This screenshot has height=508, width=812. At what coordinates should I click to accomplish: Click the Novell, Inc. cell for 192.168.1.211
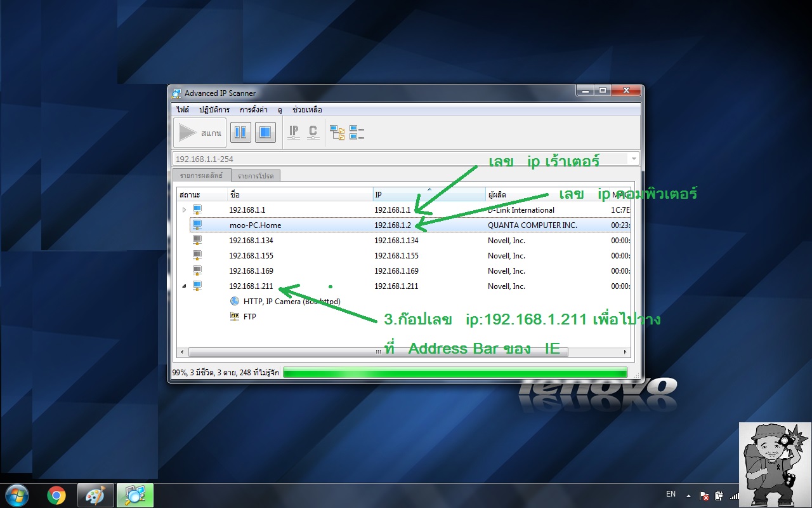(506, 286)
